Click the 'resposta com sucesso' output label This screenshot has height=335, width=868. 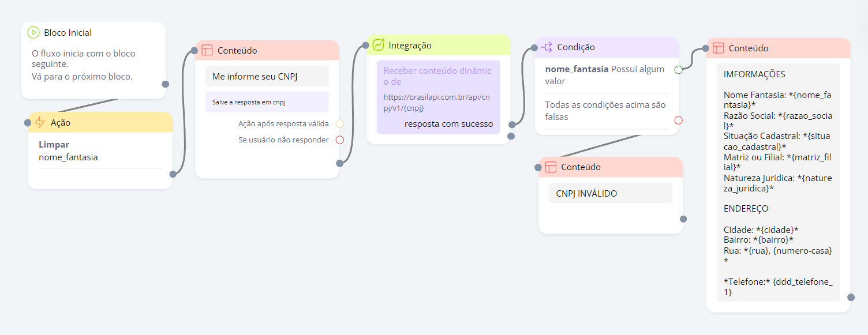click(448, 124)
